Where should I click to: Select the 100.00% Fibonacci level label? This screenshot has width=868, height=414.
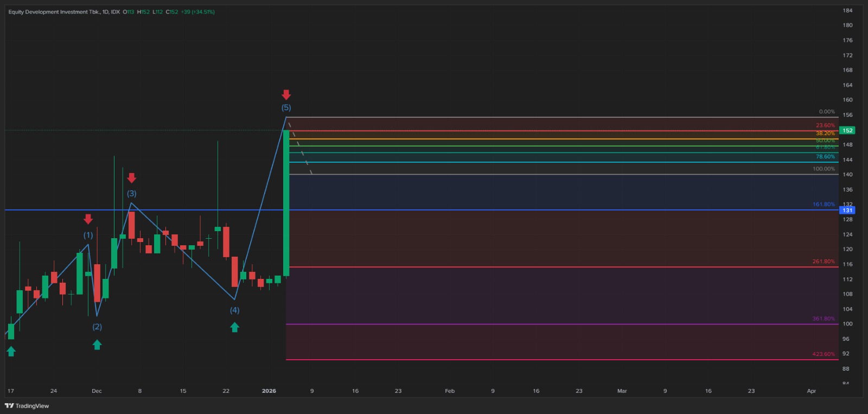pos(824,169)
